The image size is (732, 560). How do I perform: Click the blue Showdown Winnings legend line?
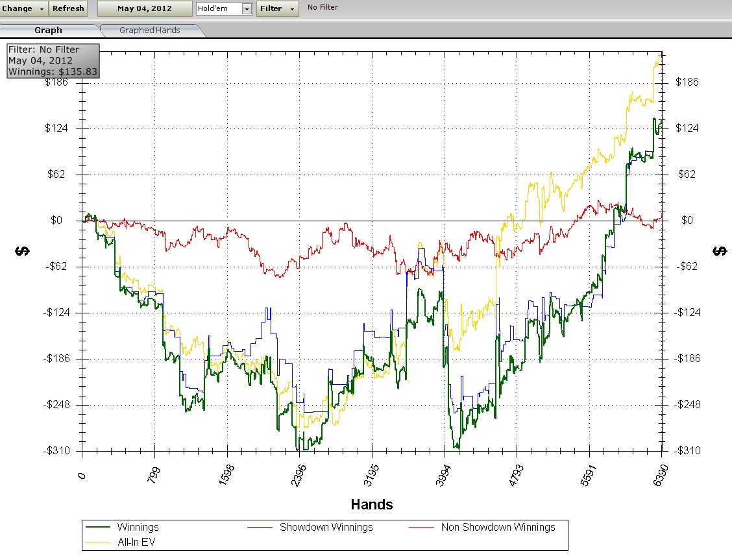tap(261, 528)
